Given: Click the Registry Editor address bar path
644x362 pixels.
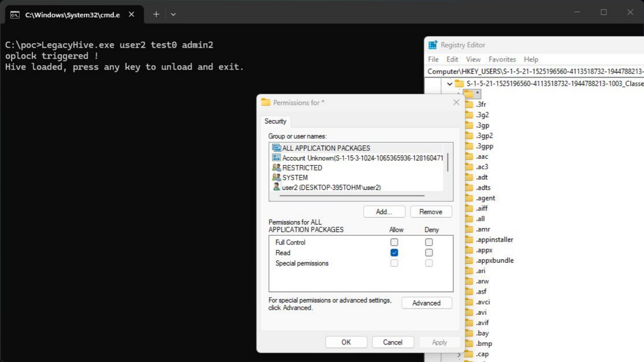Looking at the screenshot, I should click(535, 71).
